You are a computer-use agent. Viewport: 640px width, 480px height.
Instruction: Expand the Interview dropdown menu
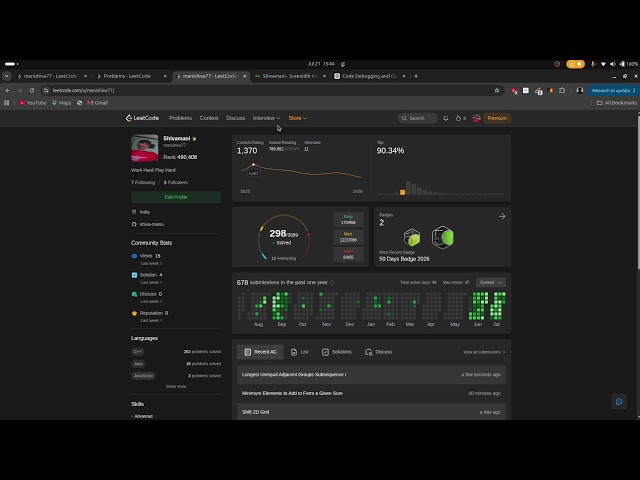(x=266, y=118)
